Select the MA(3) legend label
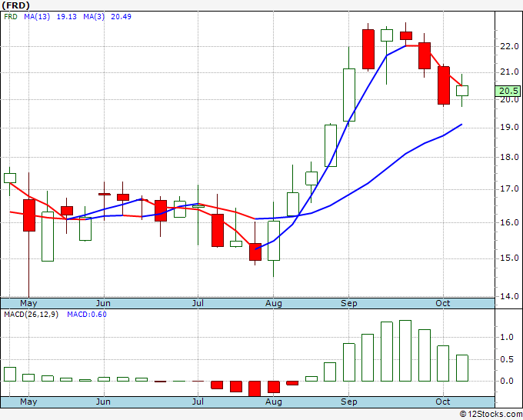The image size is (523, 420). (94, 17)
